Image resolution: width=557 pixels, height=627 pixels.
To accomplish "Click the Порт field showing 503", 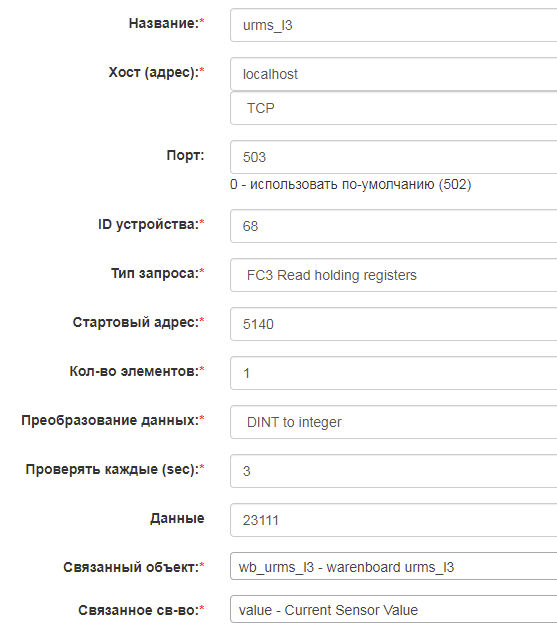I will tap(393, 157).
